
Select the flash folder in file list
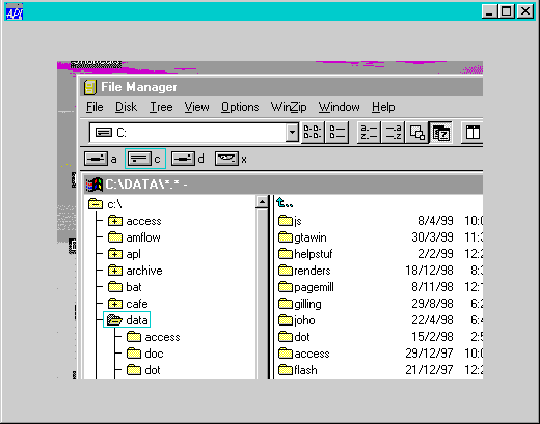pyautogui.click(x=298, y=370)
